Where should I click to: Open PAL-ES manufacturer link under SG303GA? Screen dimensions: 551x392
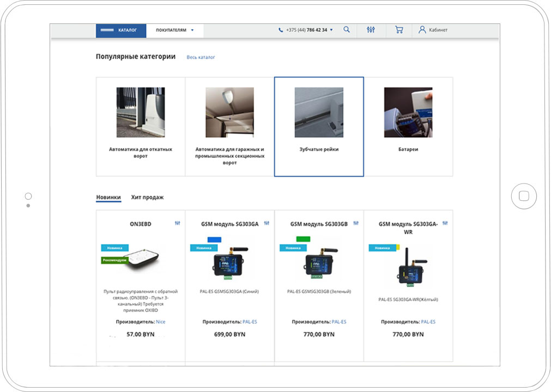(250, 322)
